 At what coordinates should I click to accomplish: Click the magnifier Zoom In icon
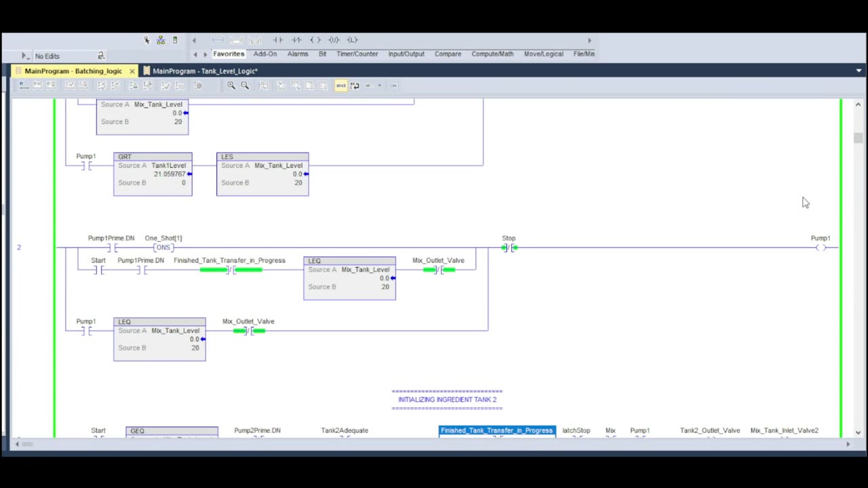pyautogui.click(x=231, y=85)
